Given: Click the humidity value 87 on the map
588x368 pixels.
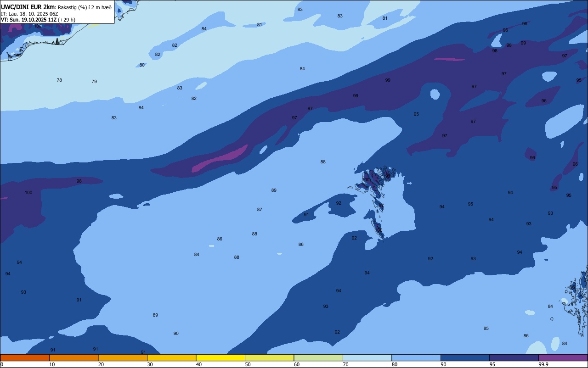Looking at the screenshot, I should [260, 210].
